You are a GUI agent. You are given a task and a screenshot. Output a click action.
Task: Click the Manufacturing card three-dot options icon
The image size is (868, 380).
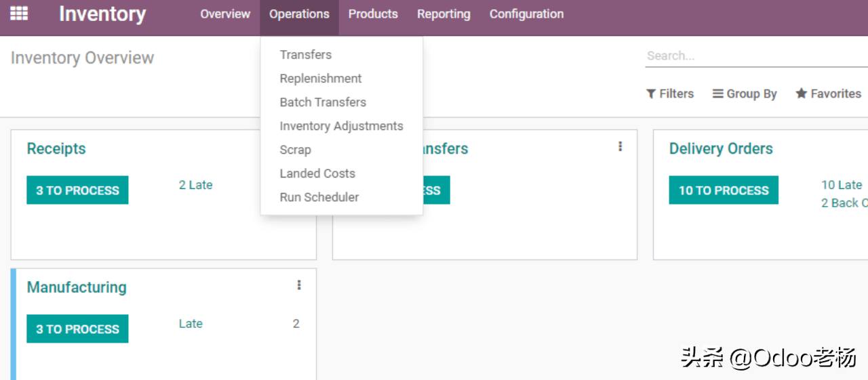click(298, 286)
